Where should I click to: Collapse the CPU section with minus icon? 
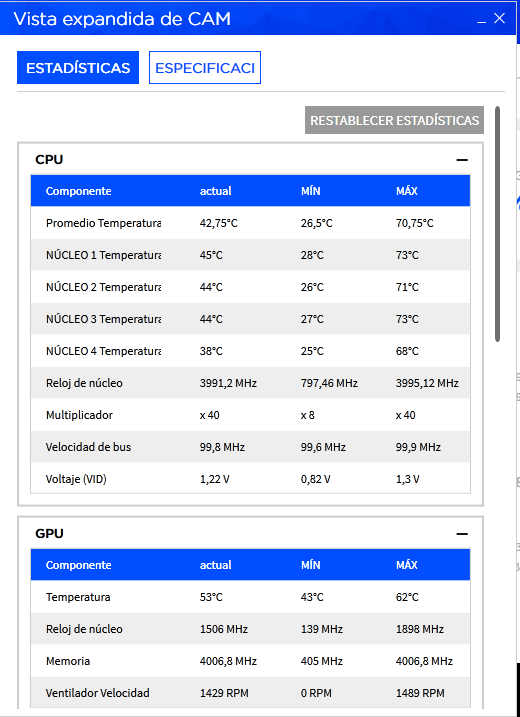pos(462,160)
